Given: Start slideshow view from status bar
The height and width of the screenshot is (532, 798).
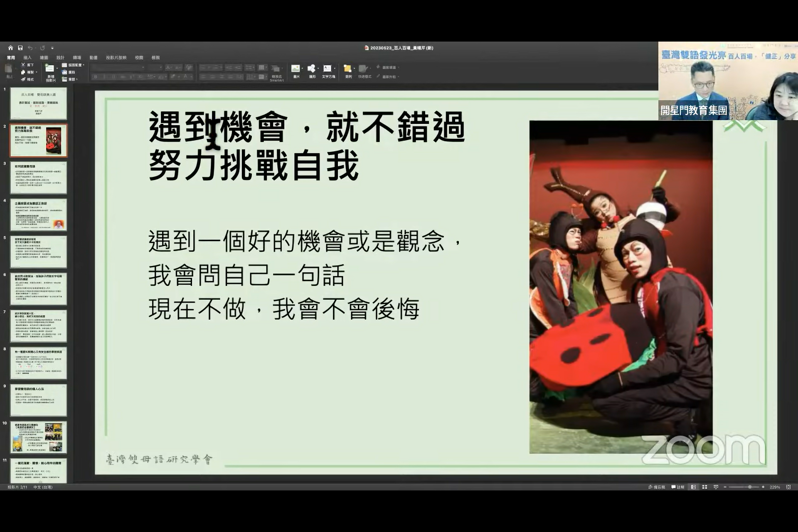Looking at the screenshot, I should (x=716, y=487).
